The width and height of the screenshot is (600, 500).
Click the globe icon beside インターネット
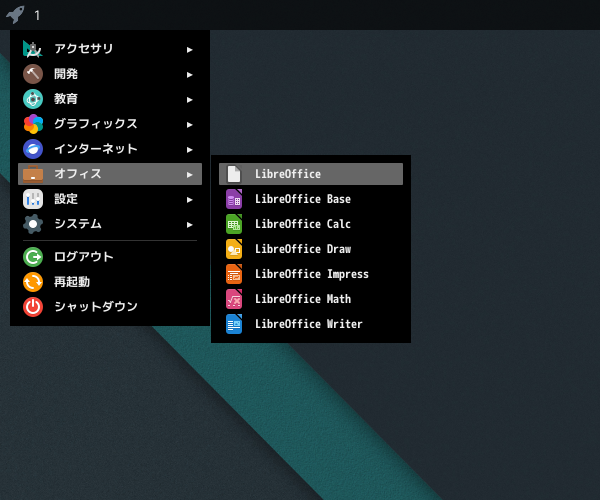tap(33, 149)
